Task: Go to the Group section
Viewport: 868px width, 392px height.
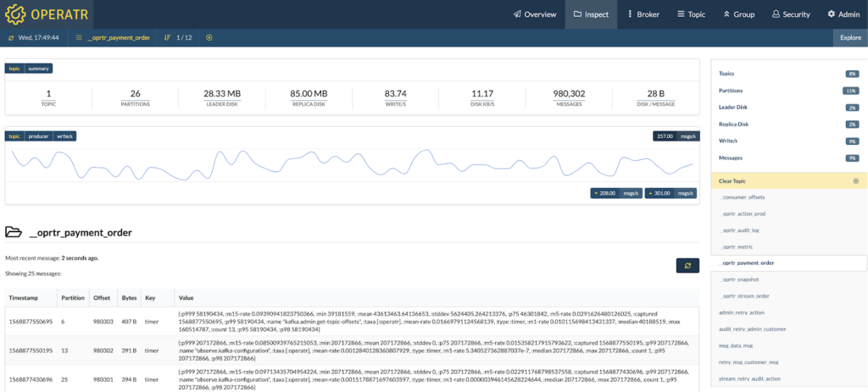Action: pos(739,14)
